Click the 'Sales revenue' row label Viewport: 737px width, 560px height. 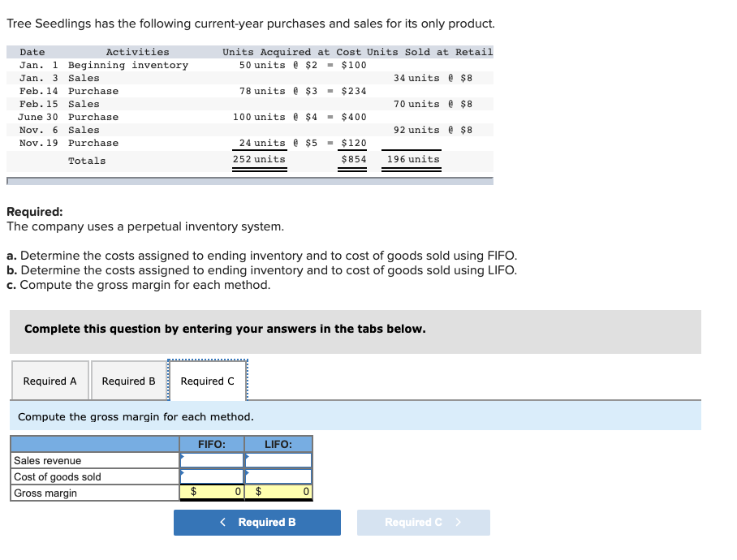47,460
